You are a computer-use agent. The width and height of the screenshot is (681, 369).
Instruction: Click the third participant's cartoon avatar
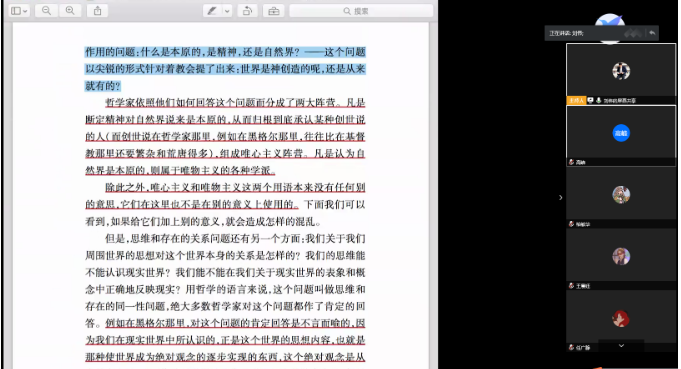pyautogui.click(x=621, y=194)
